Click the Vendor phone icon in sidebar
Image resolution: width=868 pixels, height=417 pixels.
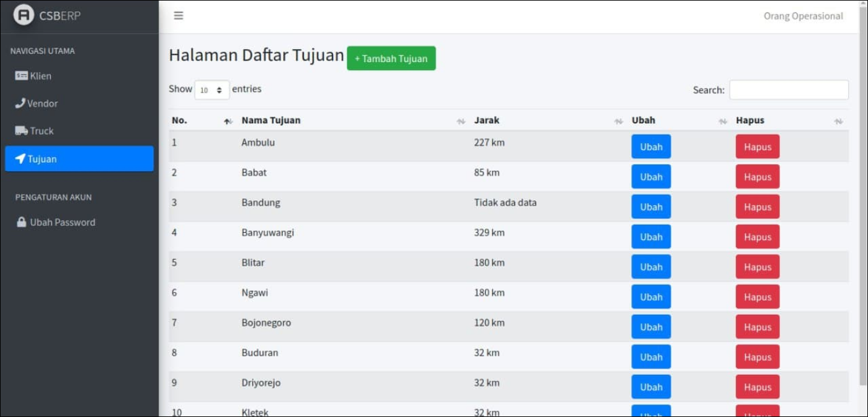(x=20, y=103)
